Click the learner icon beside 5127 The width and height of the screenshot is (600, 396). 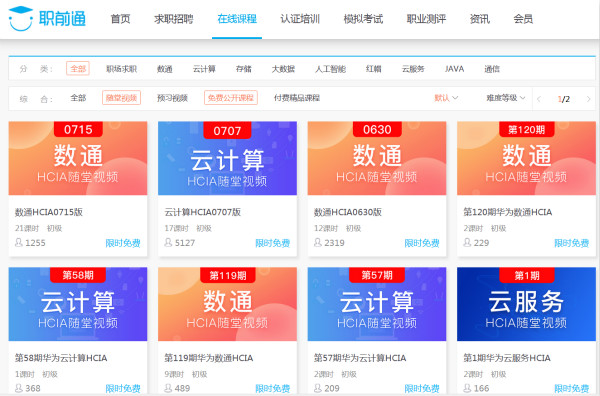(x=168, y=242)
